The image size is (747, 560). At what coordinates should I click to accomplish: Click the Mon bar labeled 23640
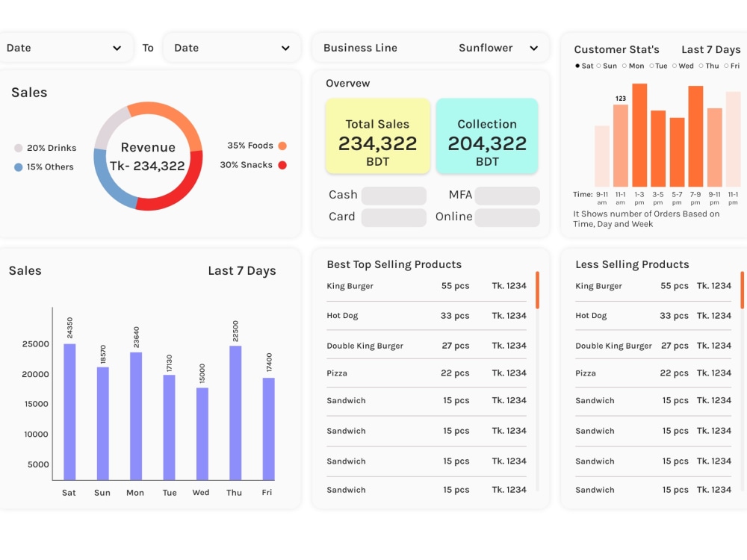136,416
